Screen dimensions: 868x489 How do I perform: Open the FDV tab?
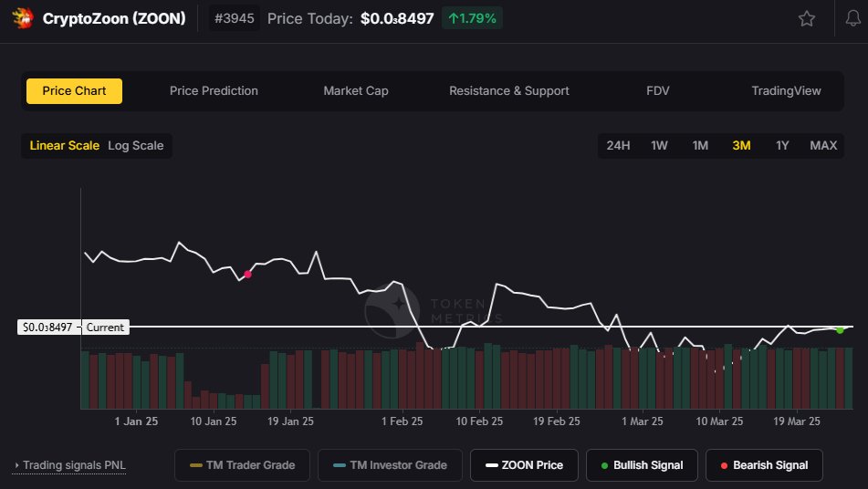[x=658, y=90]
